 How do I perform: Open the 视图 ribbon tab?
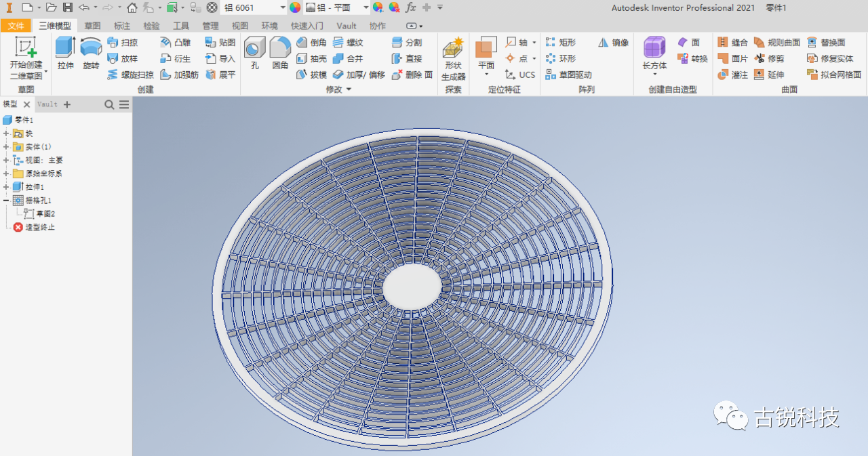[240, 26]
